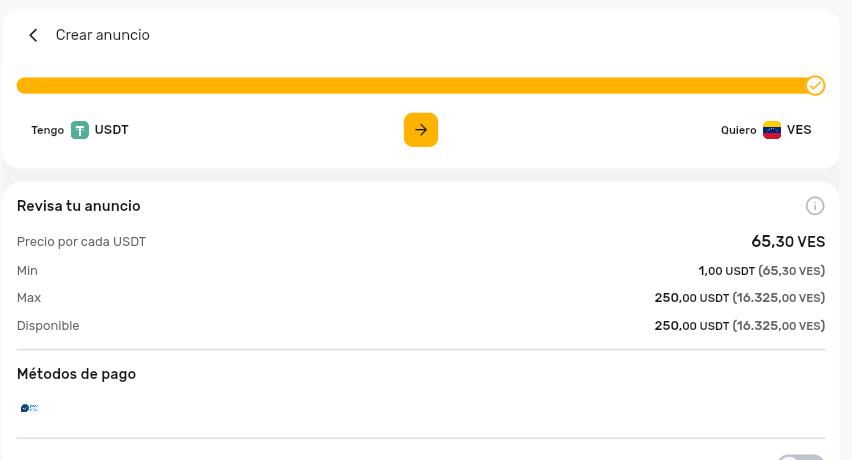Screen dimensions: 852x460
Task: Click the yellow arrow swap button
Action: tap(421, 130)
